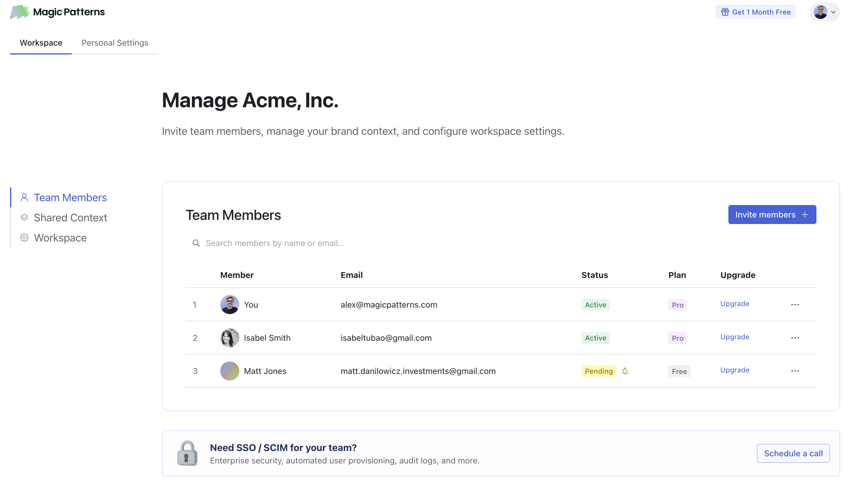Select Team Members in the sidebar
The width and height of the screenshot is (868, 499).
click(x=70, y=198)
